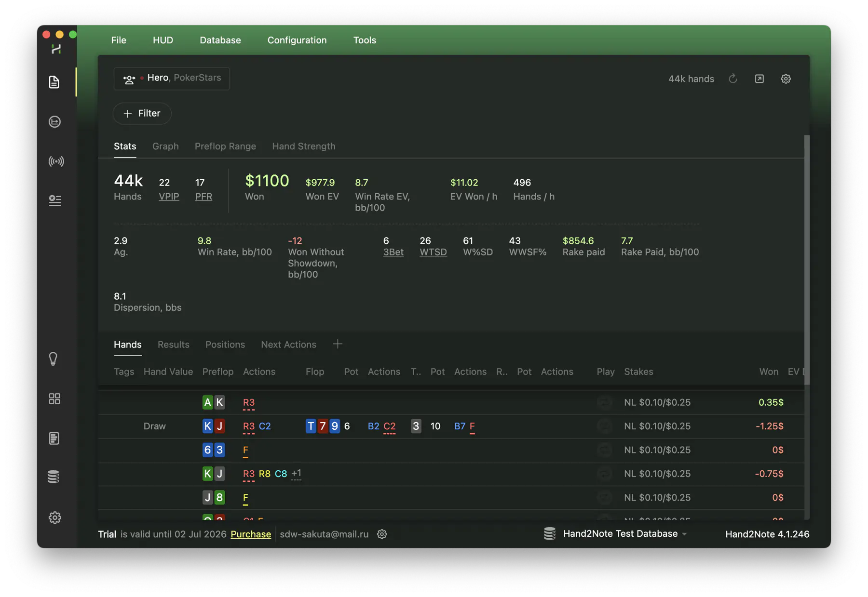Replay the 63 hand play icon
Viewport: 868px width, 597px height.
605,450
